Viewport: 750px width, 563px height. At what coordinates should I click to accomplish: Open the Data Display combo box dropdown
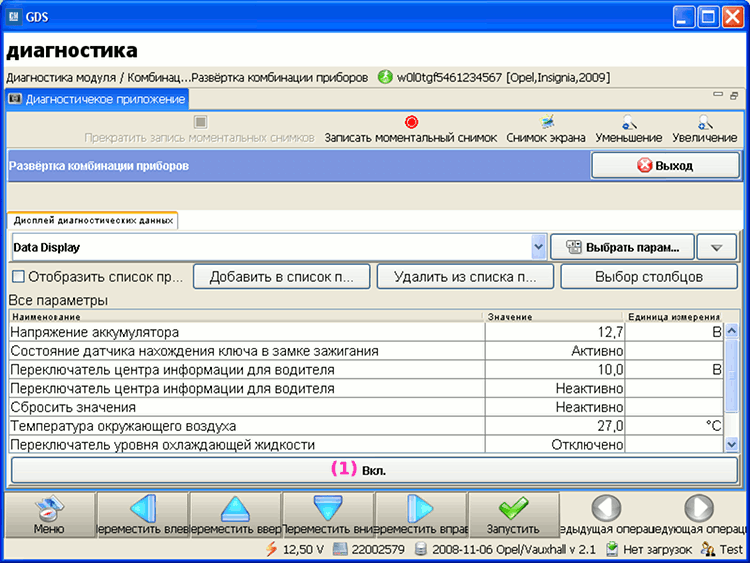[539, 247]
